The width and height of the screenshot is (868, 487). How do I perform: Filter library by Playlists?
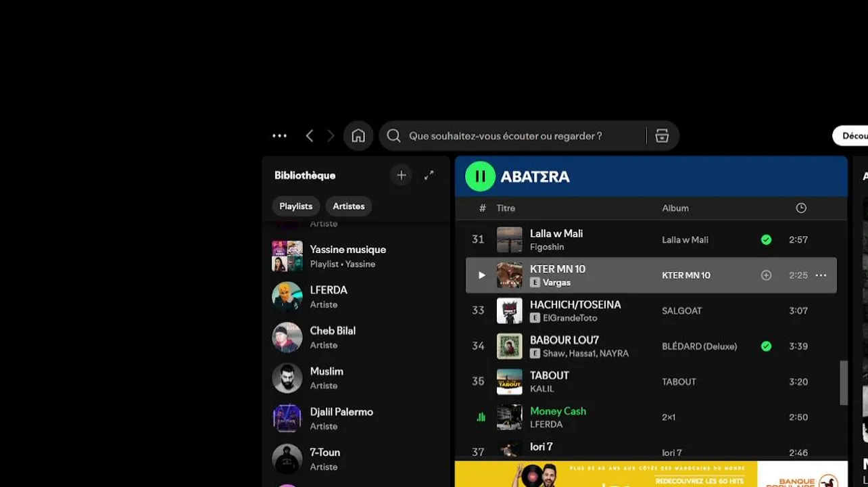point(296,206)
